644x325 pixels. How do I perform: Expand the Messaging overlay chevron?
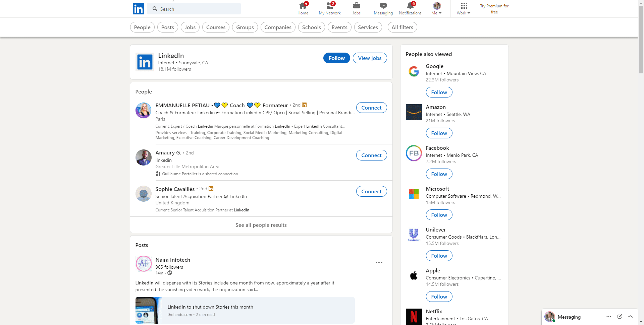(x=630, y=317)
